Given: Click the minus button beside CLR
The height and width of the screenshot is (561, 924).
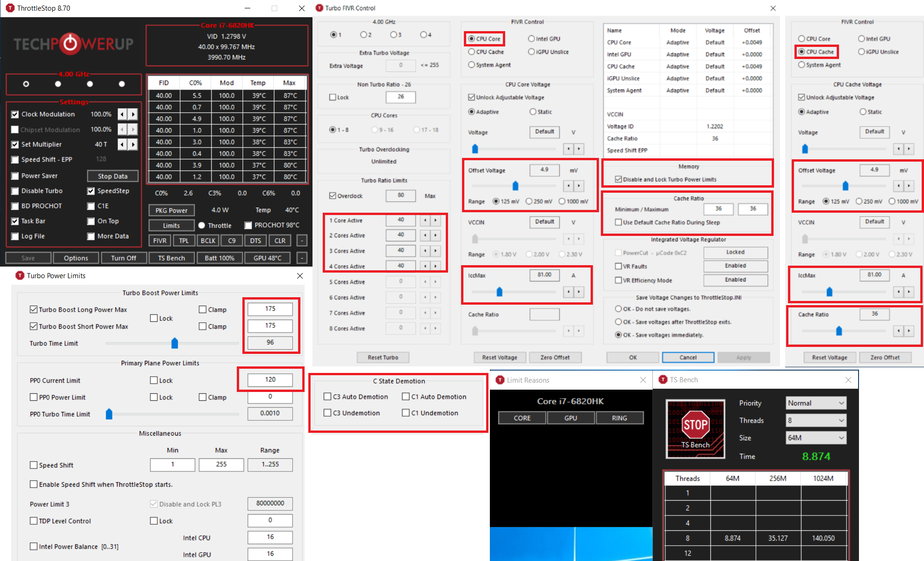Looking at the screenshot, I should (x=302, y=241).
